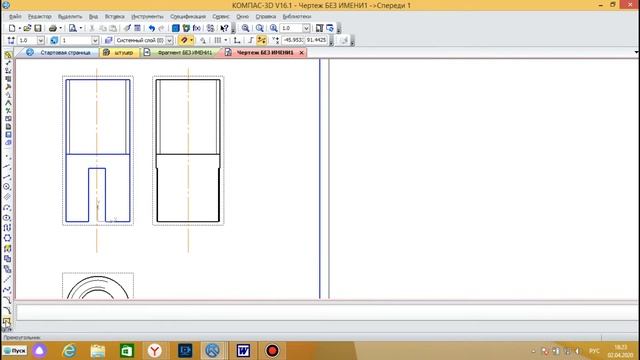The width and height of the screenshot is (640, 360).
Task: Open the Выделить menu
Action: coord(70,17)
